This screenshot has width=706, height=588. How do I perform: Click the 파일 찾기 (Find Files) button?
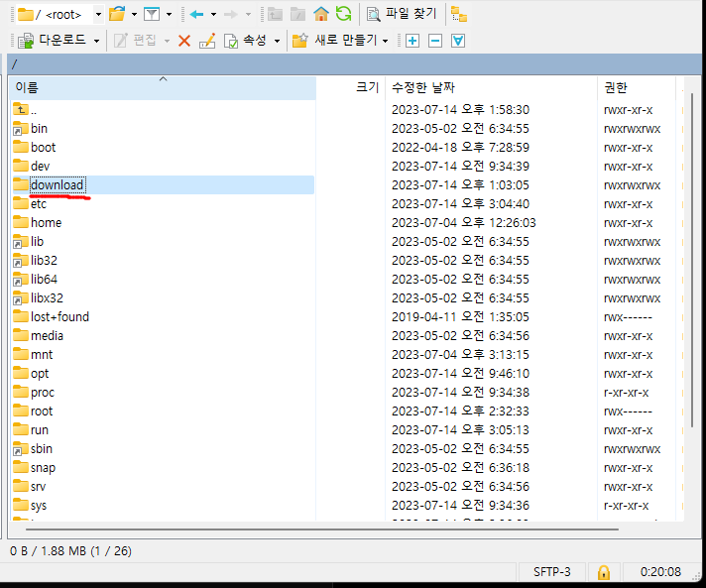pos(402,14)
